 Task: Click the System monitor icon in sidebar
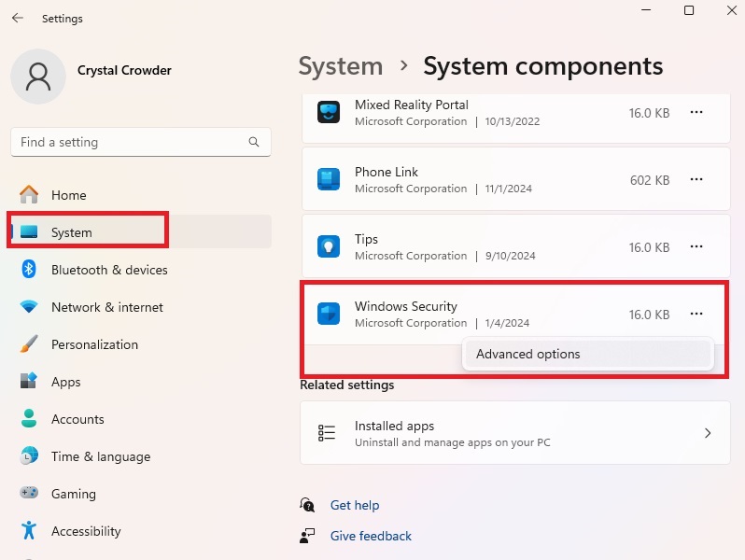[29, 231]
